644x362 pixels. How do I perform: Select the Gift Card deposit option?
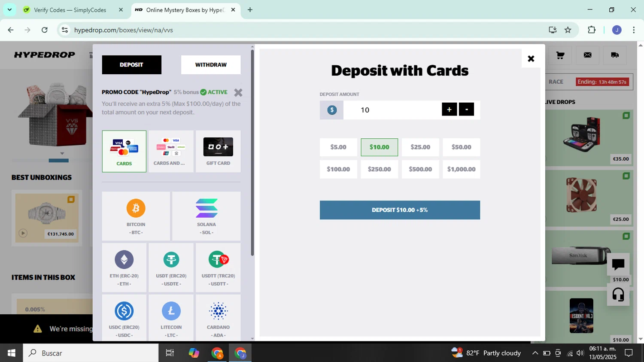point(218,151)
